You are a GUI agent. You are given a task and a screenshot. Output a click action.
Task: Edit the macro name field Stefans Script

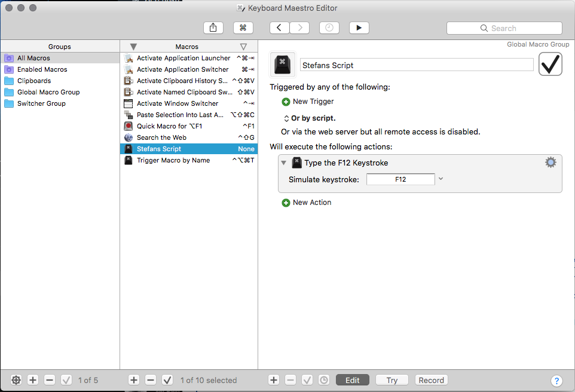417,65
